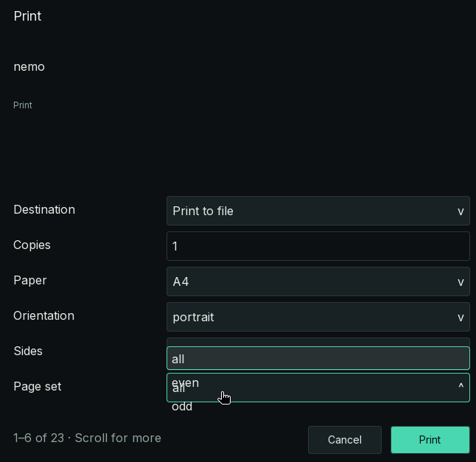The image size is (476, 462).
Task: Open the partially hidden Sides dropdown
Action: pos(318,342)
